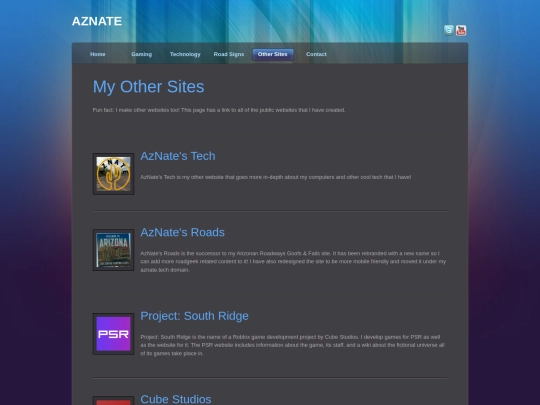Click the AzNate's Roads description paragraph
The height and width of the screenshot is (405, 540).
pos(293,262)
